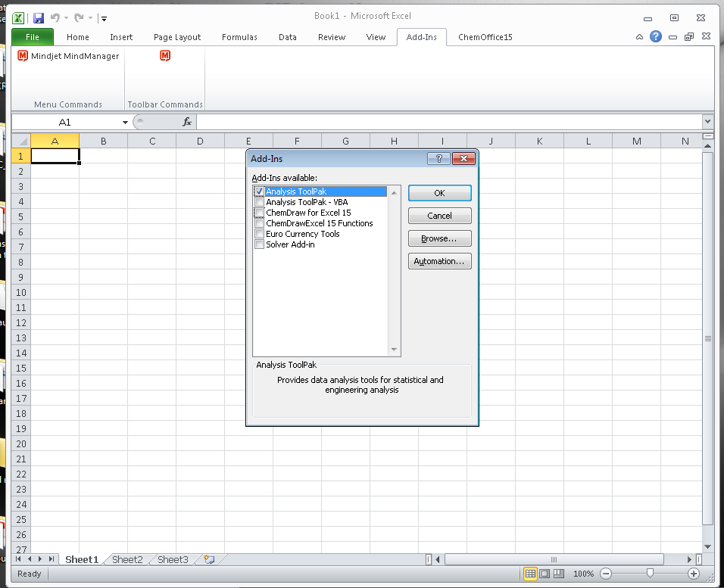Switch to Page Layout view icon
Image resolution: width=724 pixels, height=588 pixels.
545,574
